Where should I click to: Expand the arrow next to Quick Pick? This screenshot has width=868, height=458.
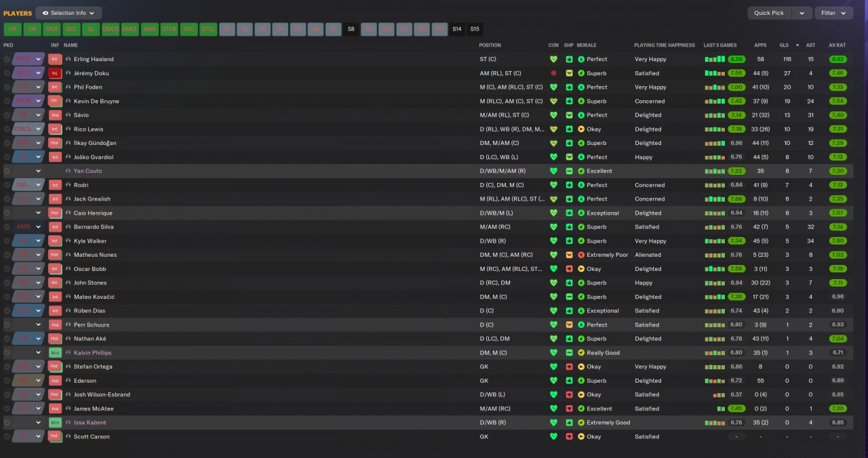coord(802,13)
